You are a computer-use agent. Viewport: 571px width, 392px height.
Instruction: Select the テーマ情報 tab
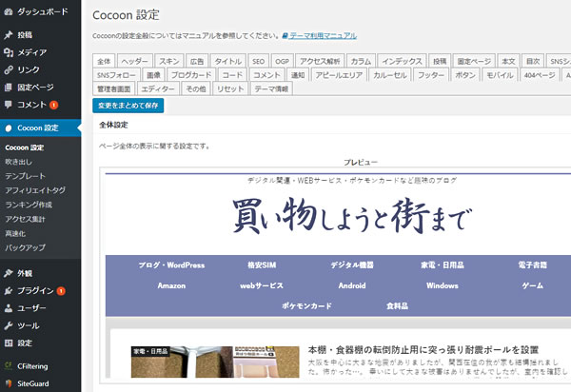coord(271,88)
